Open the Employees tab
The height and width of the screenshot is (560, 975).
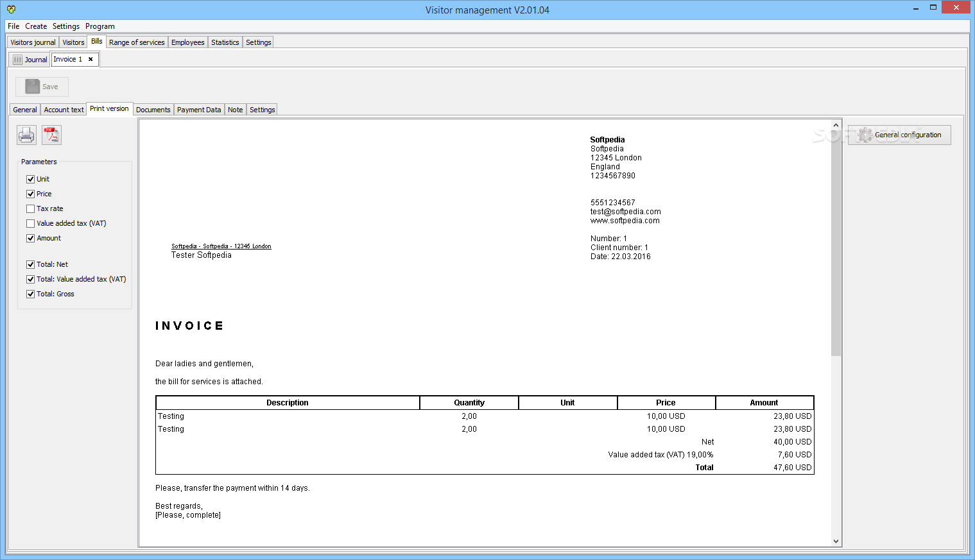(188, 42)
